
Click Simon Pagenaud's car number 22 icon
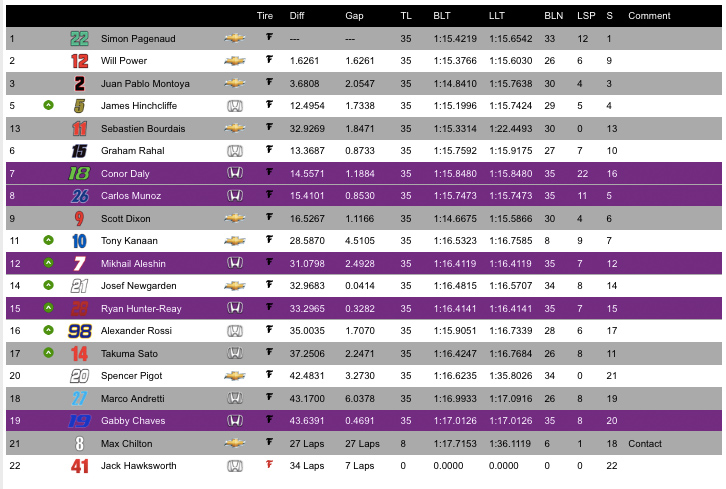click(79, 38)
